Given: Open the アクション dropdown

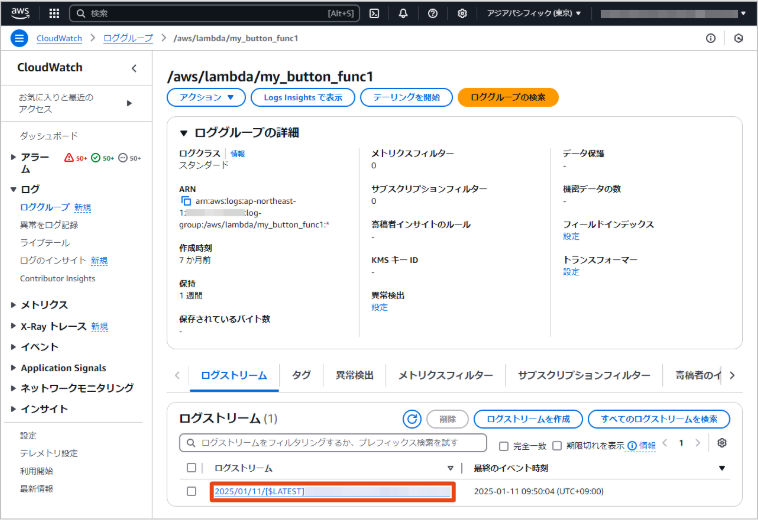Looking at the screenshot, I should pos(206,97).
